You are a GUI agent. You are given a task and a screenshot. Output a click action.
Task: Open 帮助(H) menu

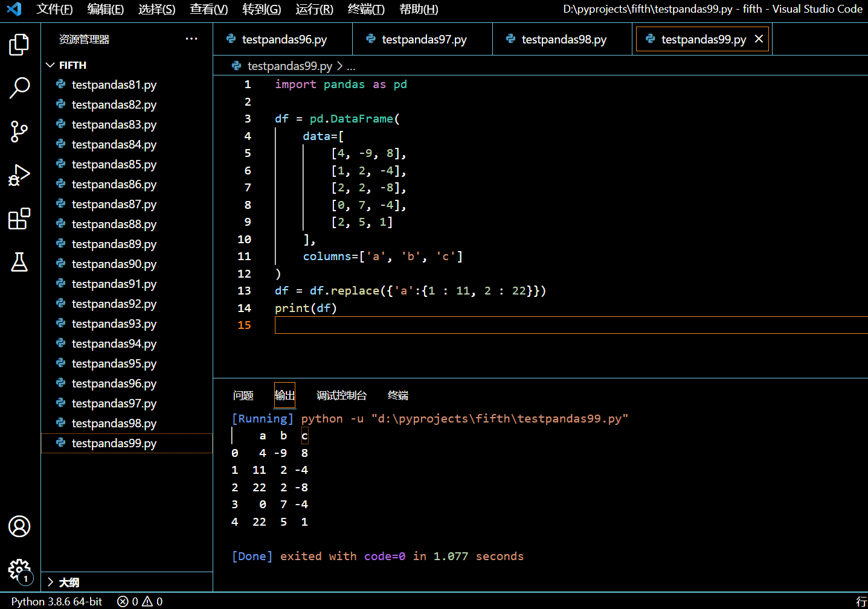[x=419, y=9]
